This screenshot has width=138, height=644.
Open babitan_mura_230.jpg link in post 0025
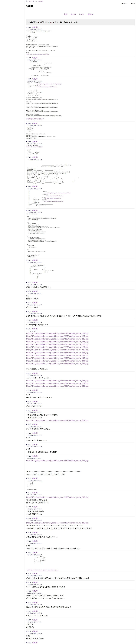(57, 497)
